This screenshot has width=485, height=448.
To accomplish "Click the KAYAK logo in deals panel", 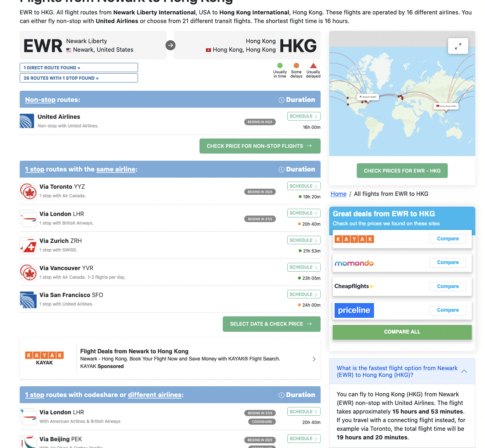I will click(354, 239).
